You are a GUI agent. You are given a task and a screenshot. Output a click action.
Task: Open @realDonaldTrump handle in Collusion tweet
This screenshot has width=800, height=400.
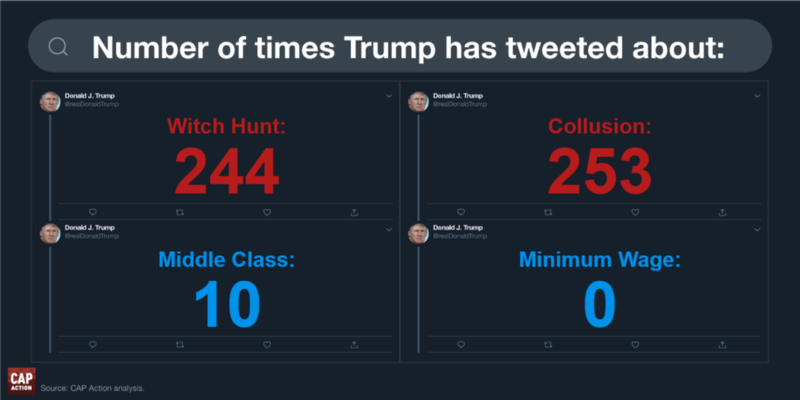[460, 104]
